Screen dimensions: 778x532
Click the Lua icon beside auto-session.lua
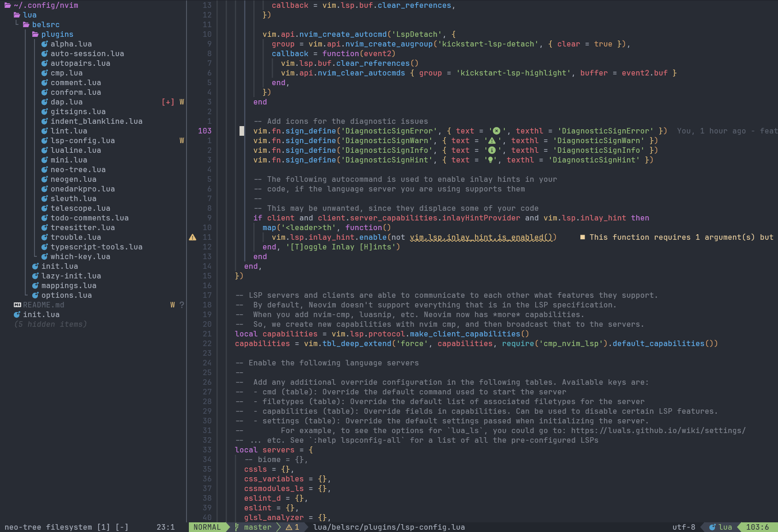45,54
